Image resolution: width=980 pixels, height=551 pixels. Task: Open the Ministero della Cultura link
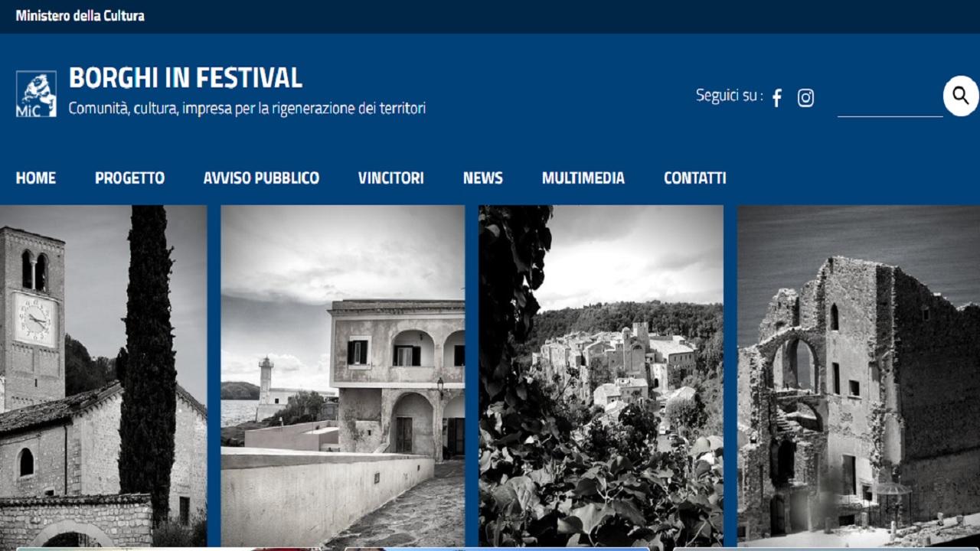tap(80, 15)
